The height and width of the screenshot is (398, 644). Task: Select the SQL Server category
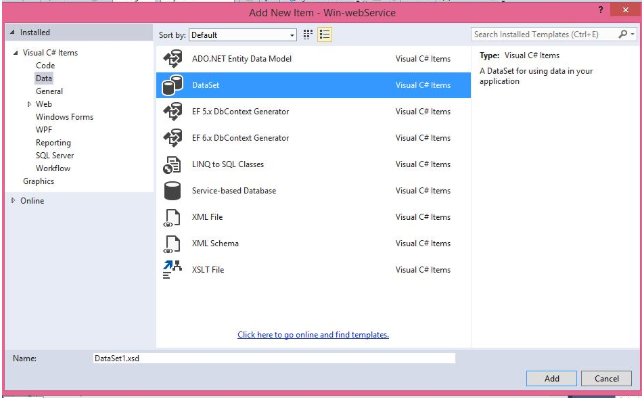[x=55, y=155]
